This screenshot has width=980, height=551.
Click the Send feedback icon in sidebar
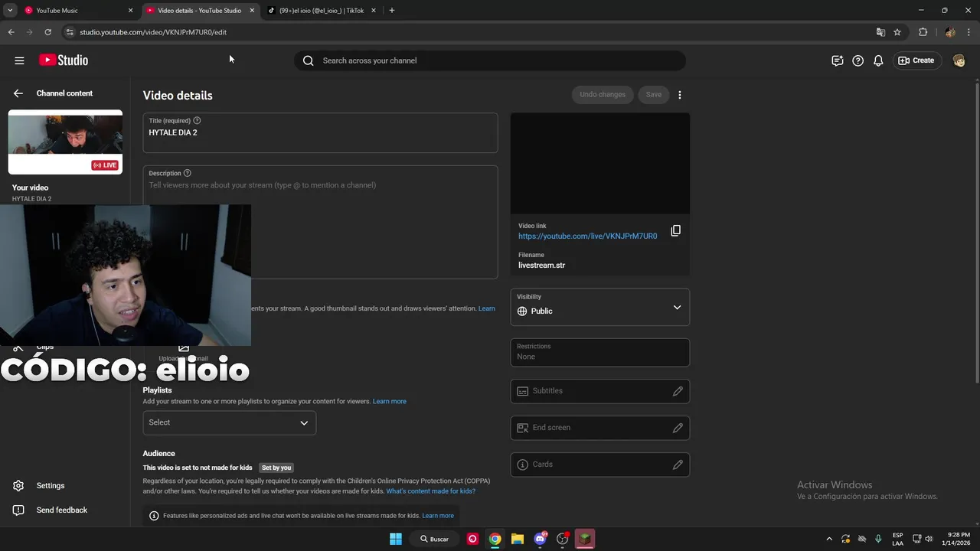(x=18, y=510)
